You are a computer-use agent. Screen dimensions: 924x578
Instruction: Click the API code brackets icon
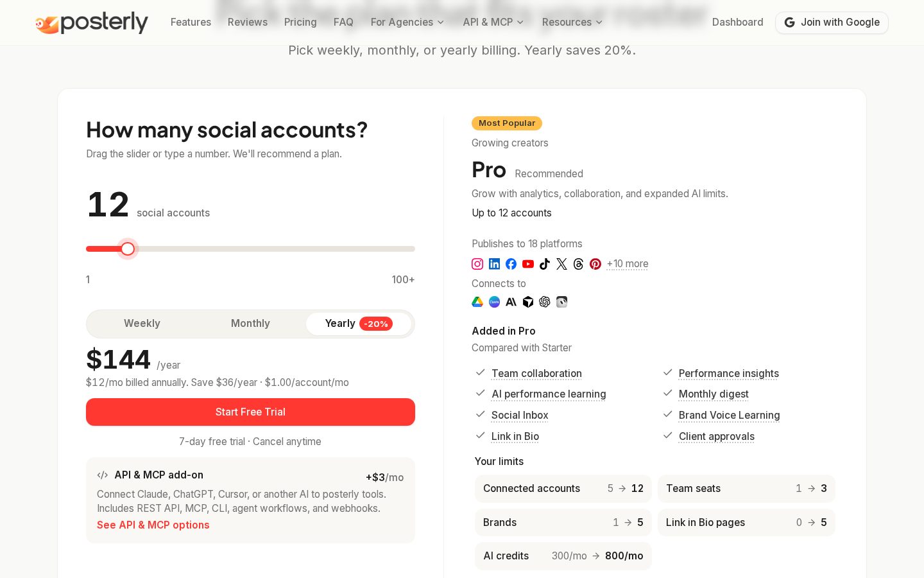tap(102, 475)
